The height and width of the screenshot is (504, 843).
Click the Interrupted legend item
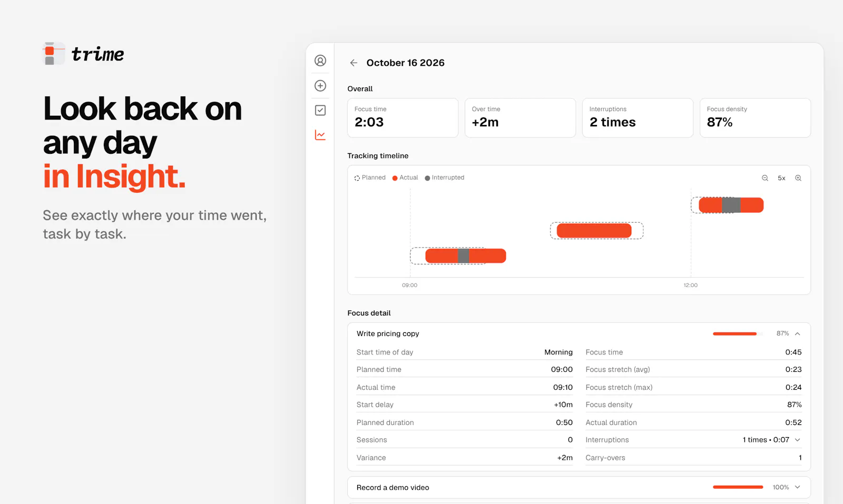point(445,177)
